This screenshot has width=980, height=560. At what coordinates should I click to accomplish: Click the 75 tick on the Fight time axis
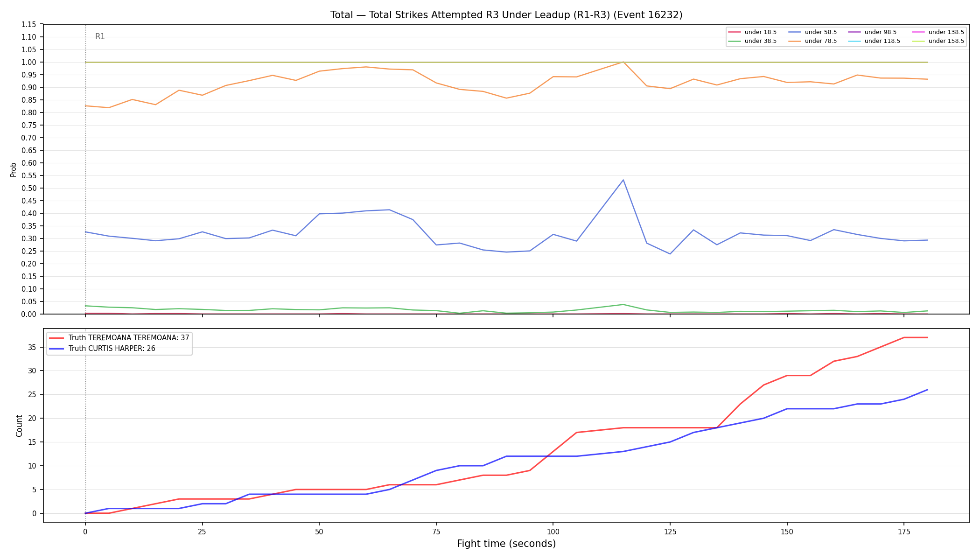436,532
